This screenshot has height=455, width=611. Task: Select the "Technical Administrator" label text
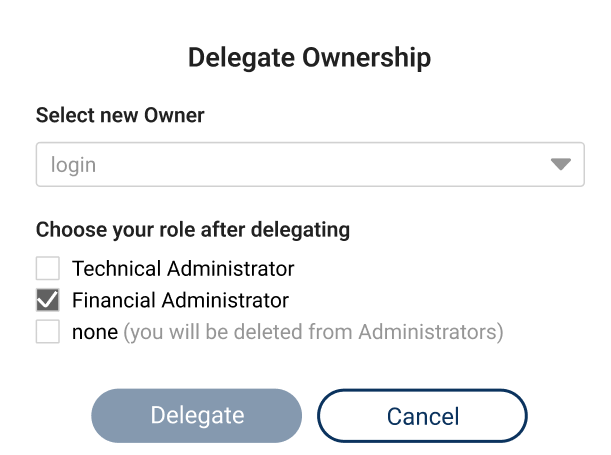pos(183,268)
